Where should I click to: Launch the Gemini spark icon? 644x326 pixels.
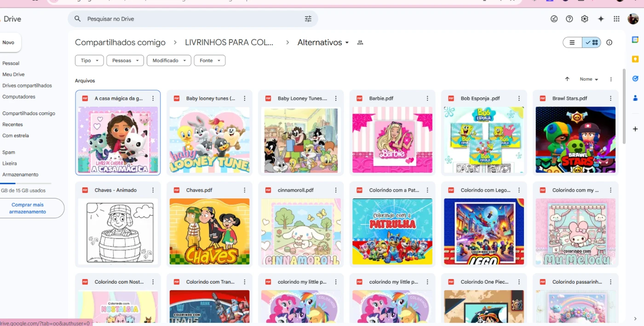click(x=601, y=19)
